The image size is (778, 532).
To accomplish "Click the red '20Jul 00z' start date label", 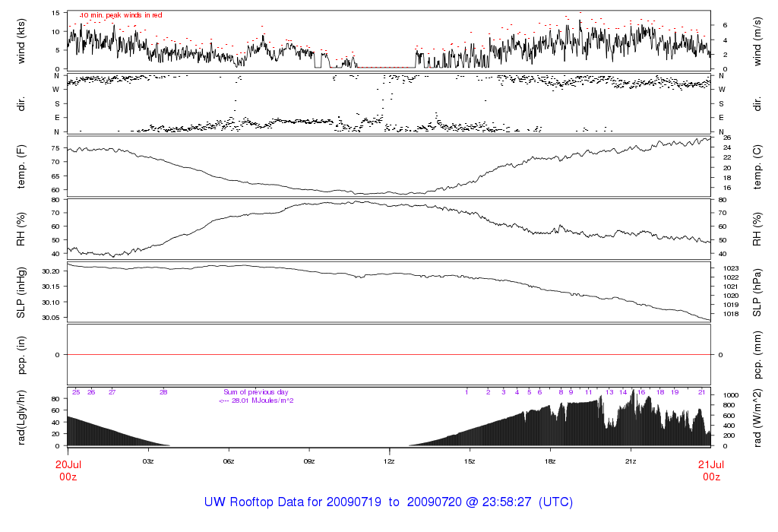I will tap(68, 470).
